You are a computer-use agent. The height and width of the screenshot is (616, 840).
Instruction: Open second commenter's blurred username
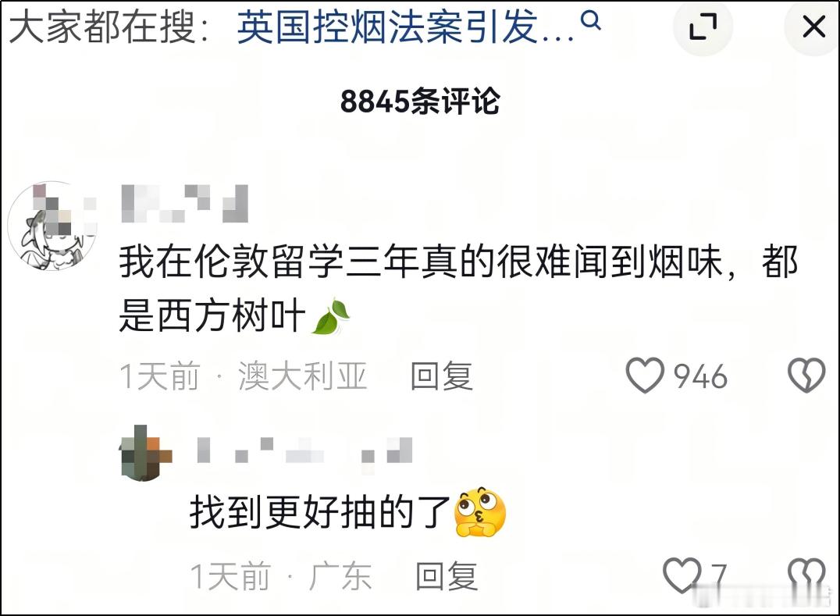click(x=304, y=450)
